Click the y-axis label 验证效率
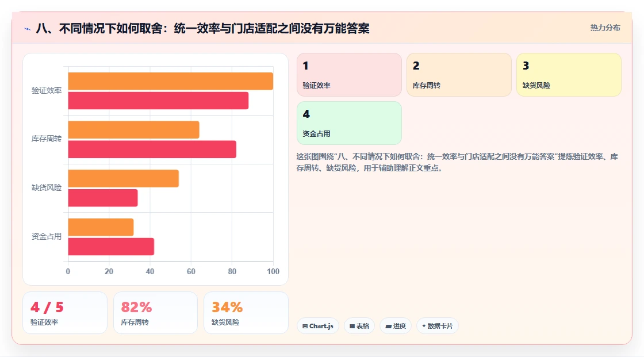Viewport: 644px width, 357px height. pos(47,90)
